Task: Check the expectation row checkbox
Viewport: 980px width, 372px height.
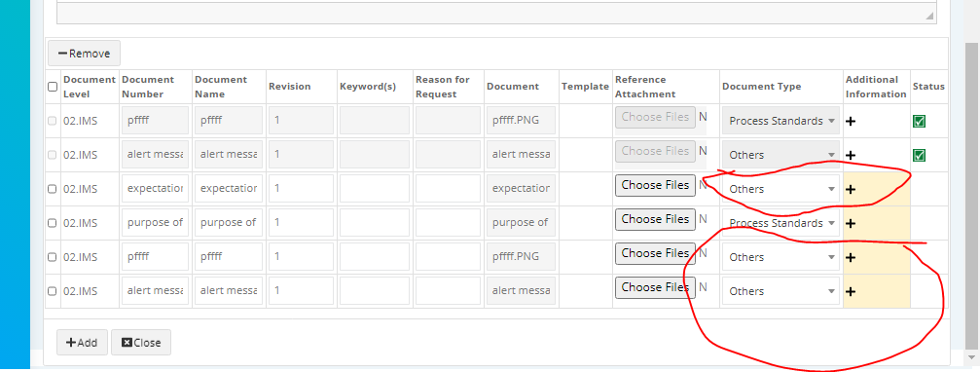Action: pos(53,190)
